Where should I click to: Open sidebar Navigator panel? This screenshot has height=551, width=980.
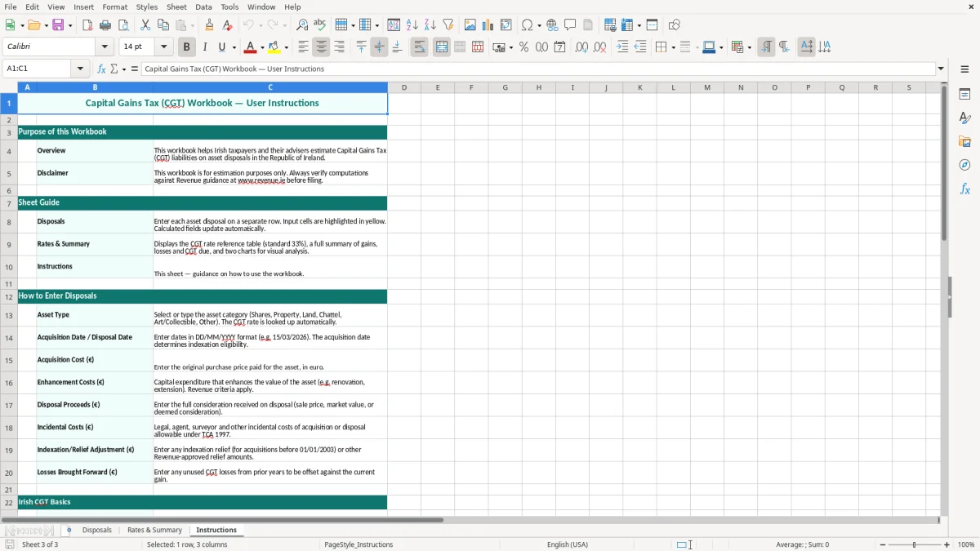point(964,165)
